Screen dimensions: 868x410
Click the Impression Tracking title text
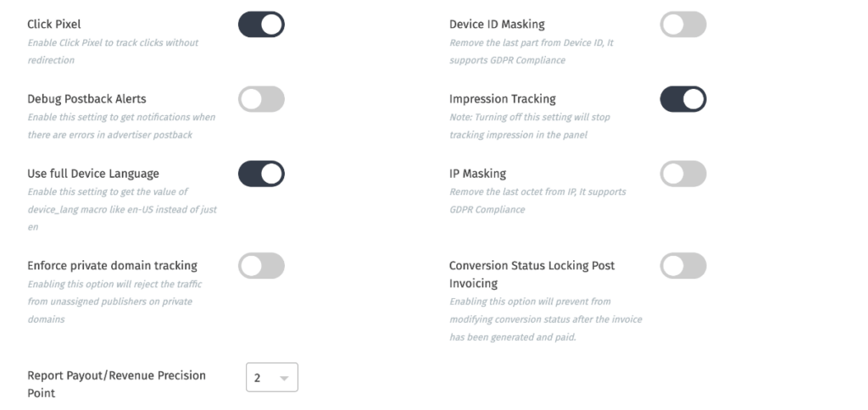pos(502,99)
